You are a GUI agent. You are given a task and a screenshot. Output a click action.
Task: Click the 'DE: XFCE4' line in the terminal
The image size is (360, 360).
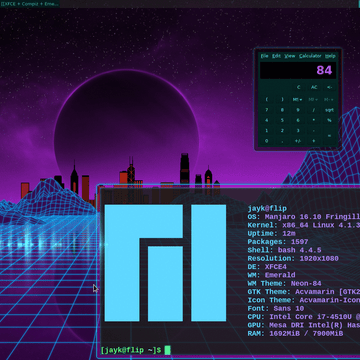coord(267,267)
